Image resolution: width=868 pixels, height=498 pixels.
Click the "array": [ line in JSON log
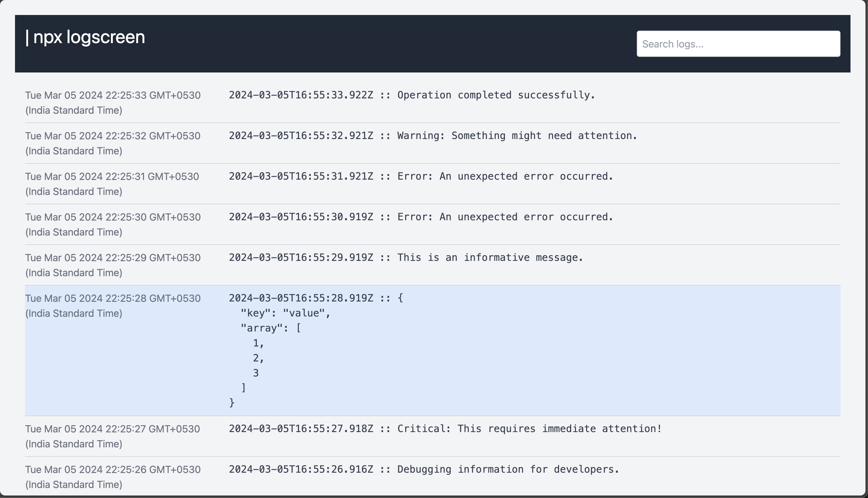click(271, 328)
